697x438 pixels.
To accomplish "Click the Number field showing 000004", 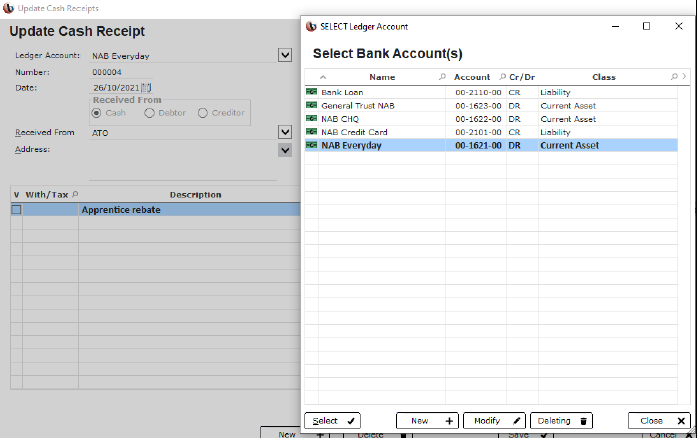I will pos(120,72).
